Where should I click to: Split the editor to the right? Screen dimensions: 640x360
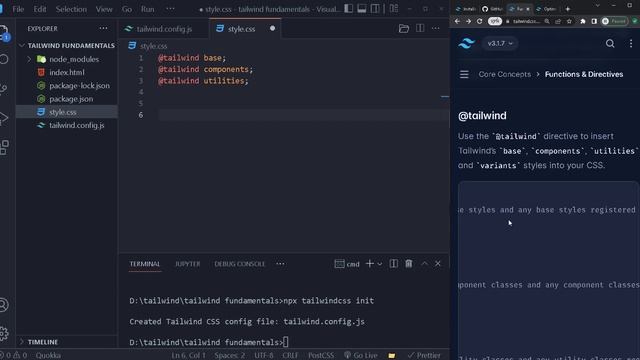point(420,29)
